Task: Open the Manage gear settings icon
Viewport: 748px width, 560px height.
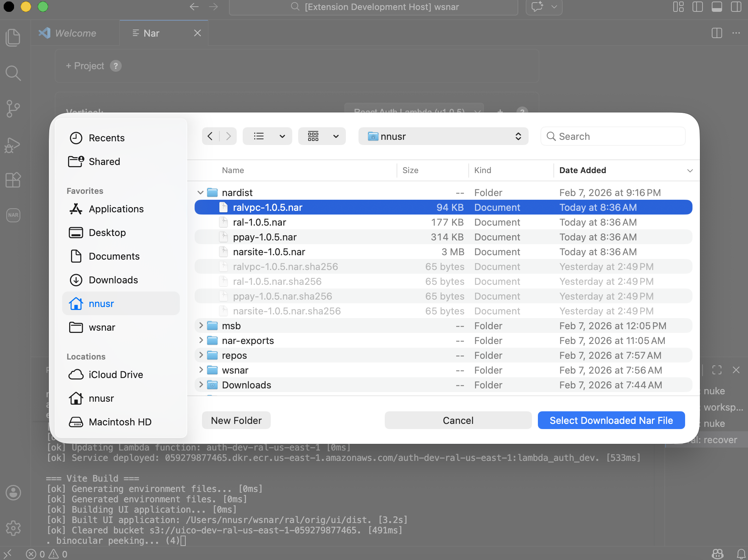Action: pos(13,528)
